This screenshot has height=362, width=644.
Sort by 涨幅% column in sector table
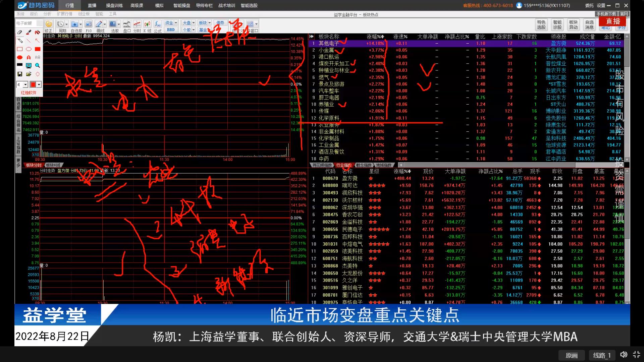[376, 37]
